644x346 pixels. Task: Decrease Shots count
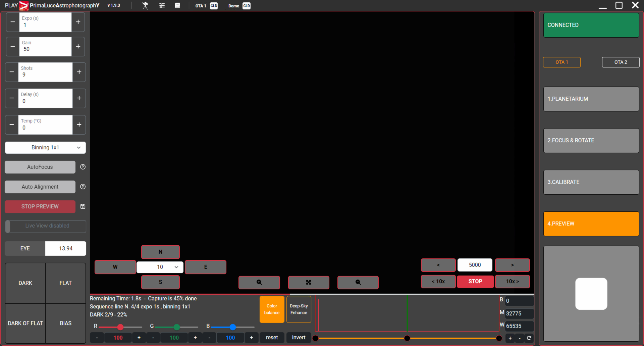coord(12,72)
